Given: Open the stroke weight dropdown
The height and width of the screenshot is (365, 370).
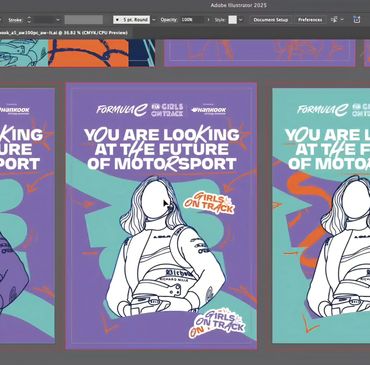Looking at the screenshot, I should tap(58, 20).
